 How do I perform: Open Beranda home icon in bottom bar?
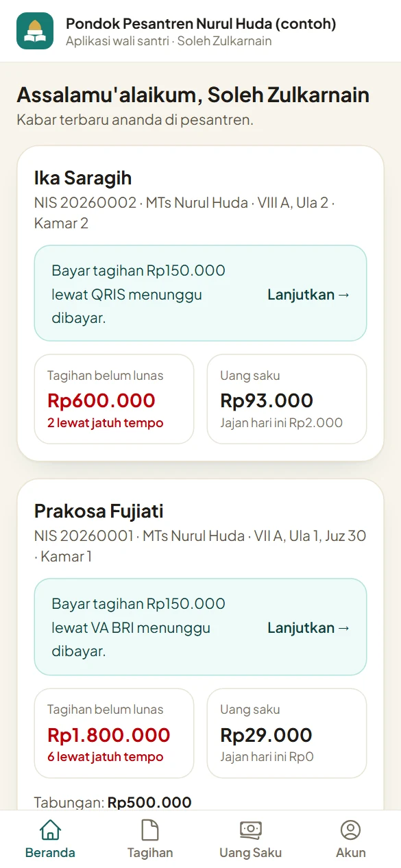point(50,830)
